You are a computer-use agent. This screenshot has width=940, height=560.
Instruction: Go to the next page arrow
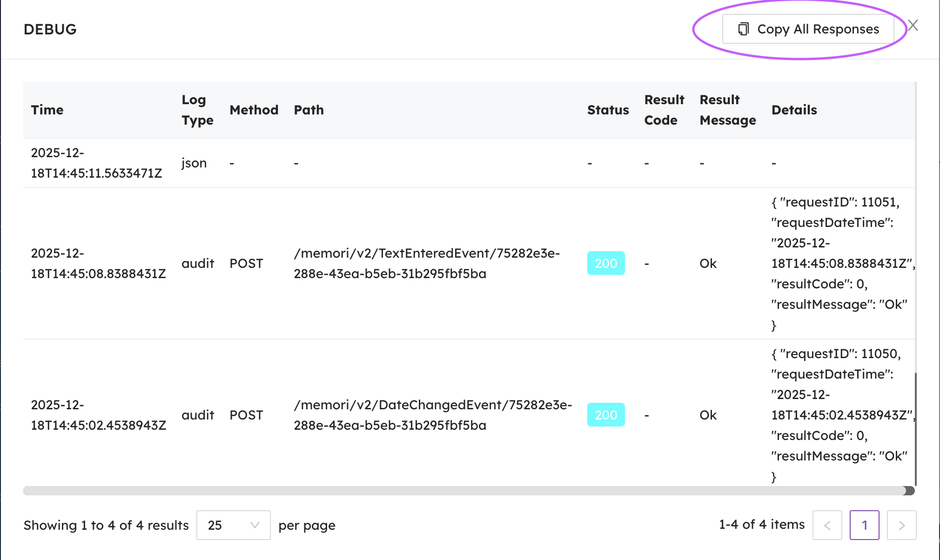[901, 525]
